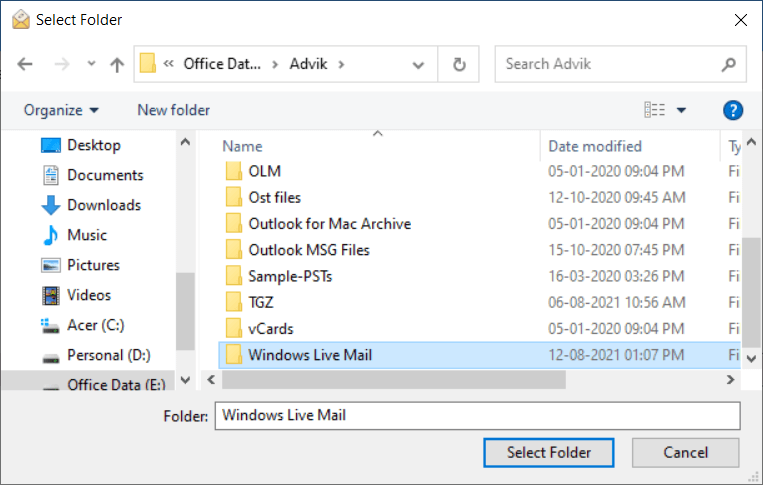Open Documents in navigation pane
763x485 pixels.
[105, 175]
